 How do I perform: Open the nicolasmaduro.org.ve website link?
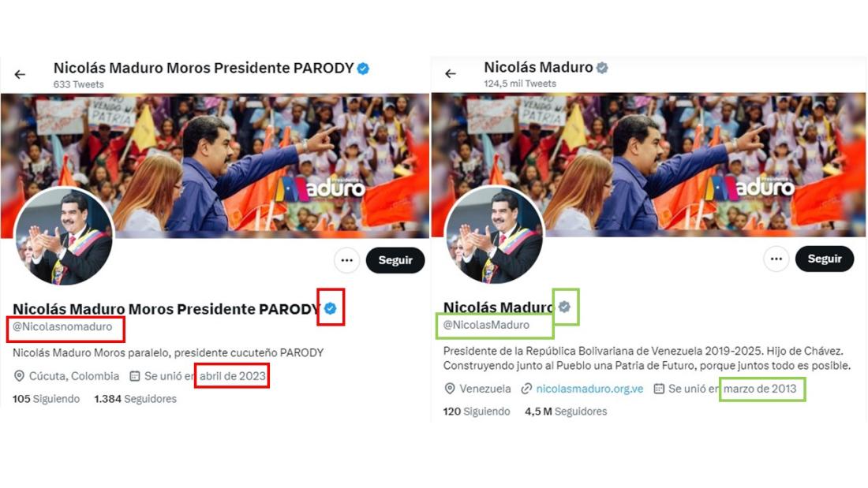tap(589, 389)
